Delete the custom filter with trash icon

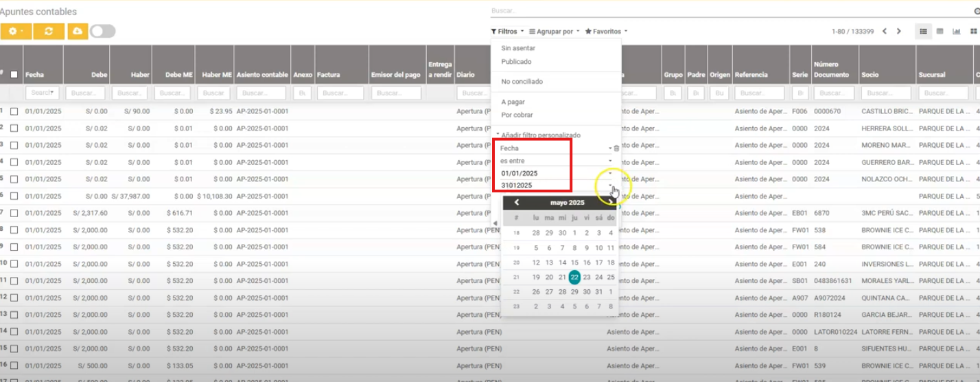click(616, 148)
